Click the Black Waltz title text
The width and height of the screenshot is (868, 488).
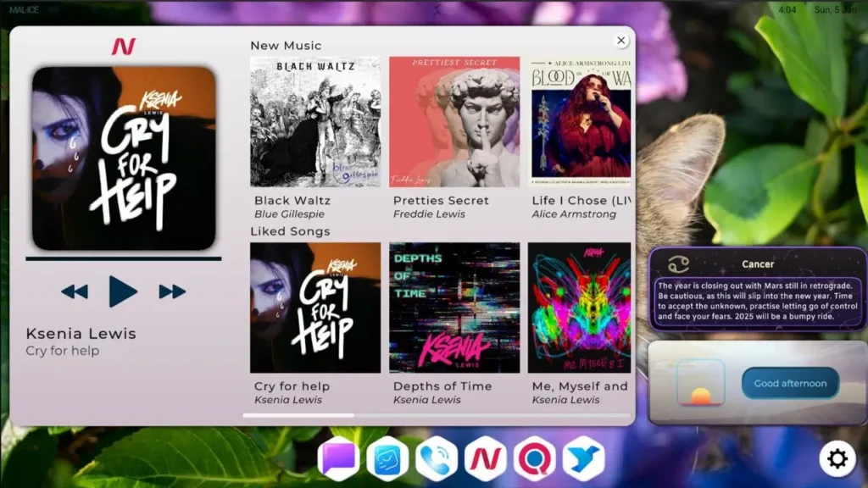click(292, 200)
